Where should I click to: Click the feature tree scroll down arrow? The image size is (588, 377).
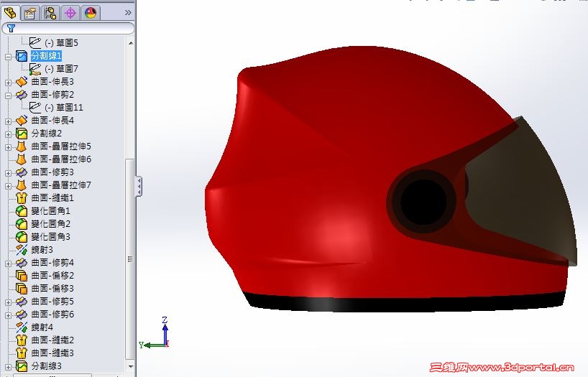click(x=131, y=366)
